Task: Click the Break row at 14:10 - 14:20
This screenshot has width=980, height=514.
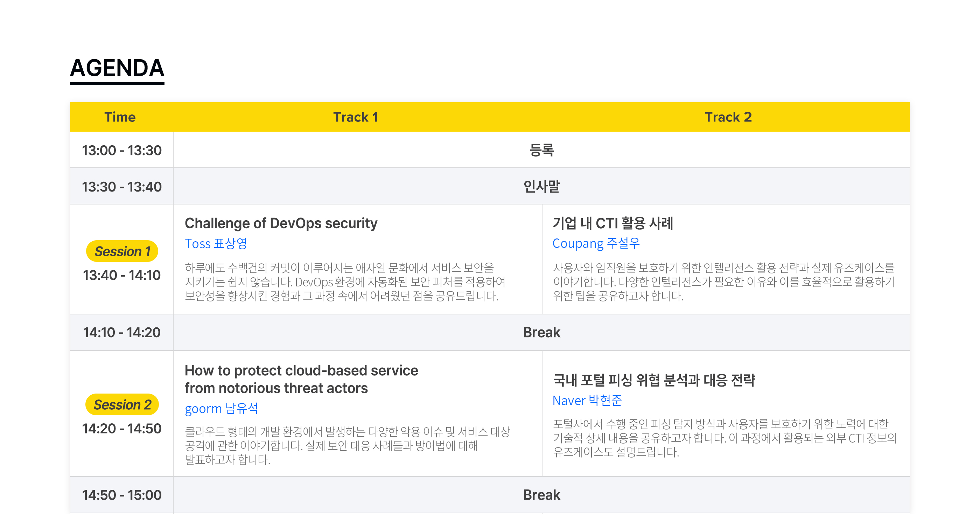Action: (x=541, y=333)
